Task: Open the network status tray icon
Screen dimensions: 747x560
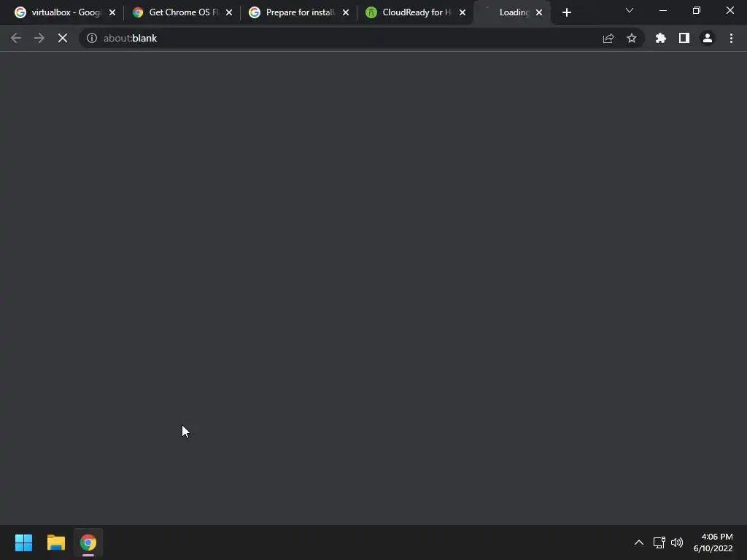Action: point(659,542)
